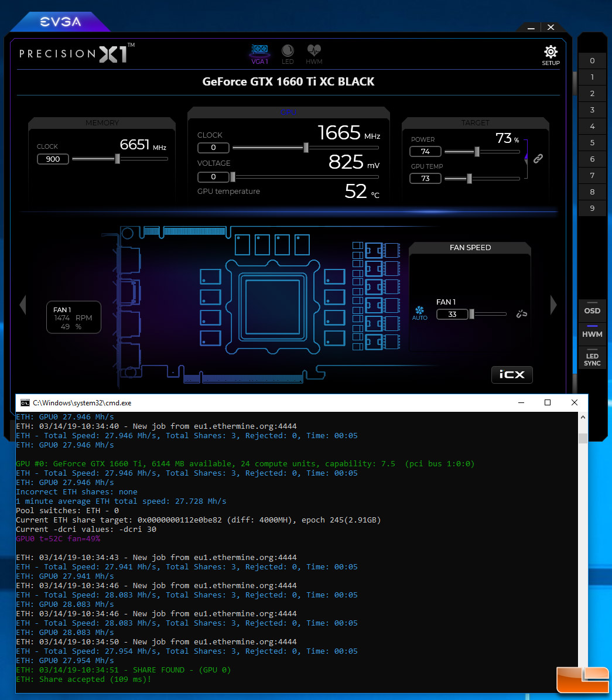The width and height of the screenshot is (612, 700).
Task: Click the 1665 MHz GPU clock readout
Action: (x=349, y=132)
